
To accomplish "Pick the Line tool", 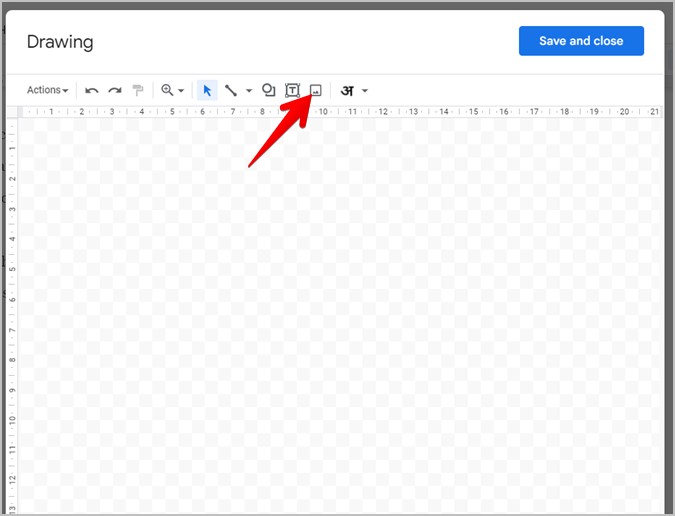I will [231, 90].
